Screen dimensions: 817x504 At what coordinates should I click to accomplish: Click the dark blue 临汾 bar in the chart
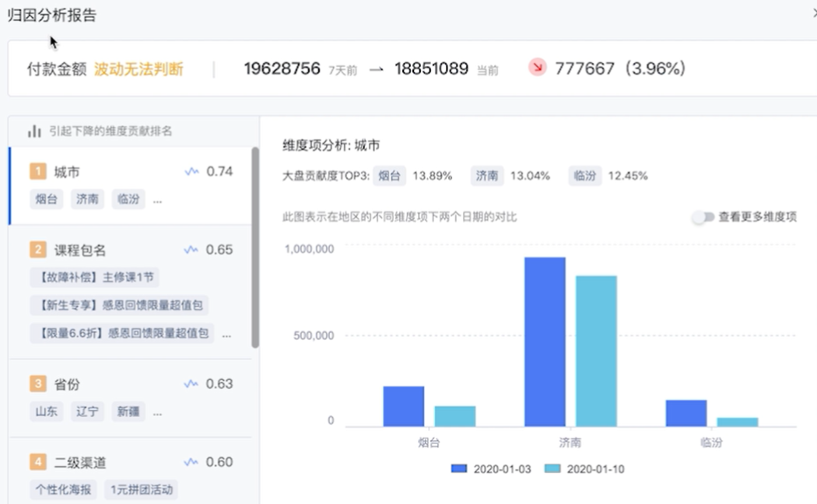tap(686, 414)
